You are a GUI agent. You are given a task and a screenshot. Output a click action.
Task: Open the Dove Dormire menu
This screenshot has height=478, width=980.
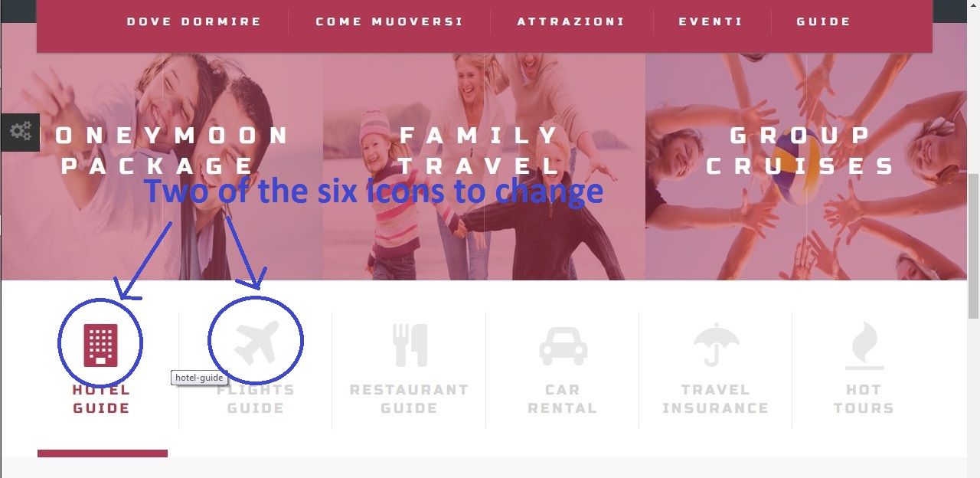194,21
